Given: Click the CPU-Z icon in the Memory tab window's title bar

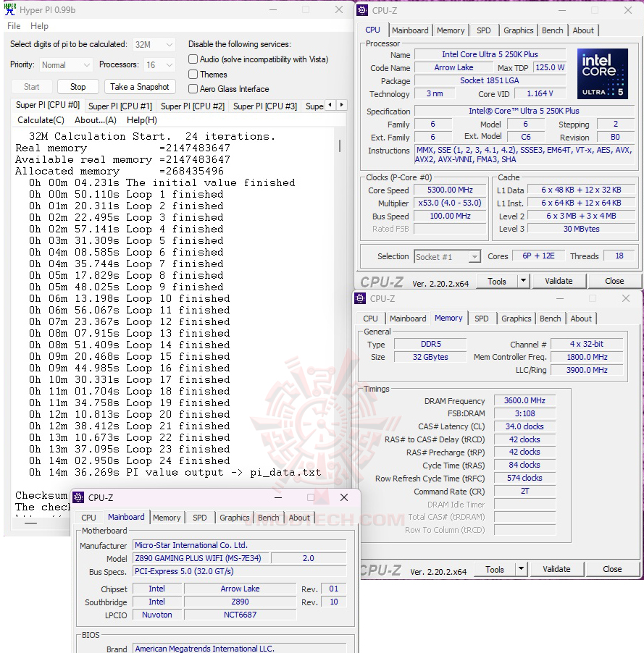Looking at the screenshot, I should [360, 298].
